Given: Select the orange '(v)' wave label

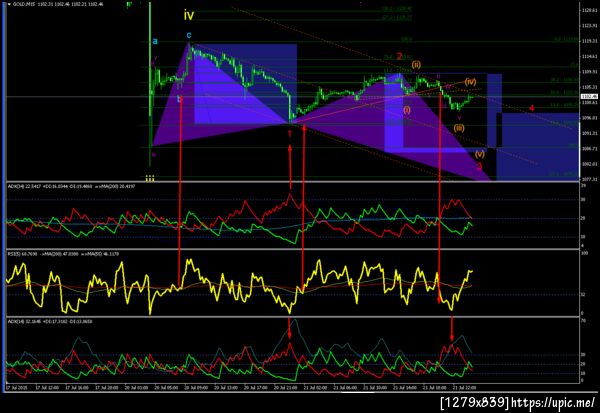Looking at the screenshot, I should pyautogui.click(x=479, y=154).
